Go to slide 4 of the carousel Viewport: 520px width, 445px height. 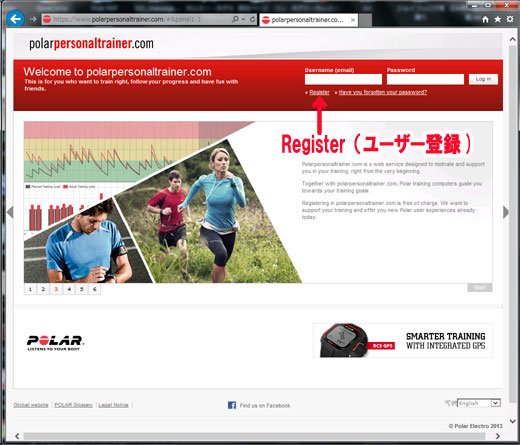tap(69, 289)
